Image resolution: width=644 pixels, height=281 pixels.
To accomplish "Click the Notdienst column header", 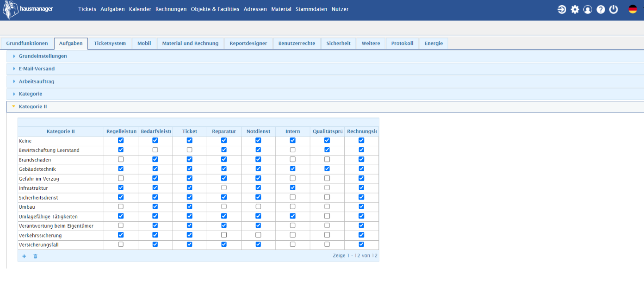I will (258, 131).
